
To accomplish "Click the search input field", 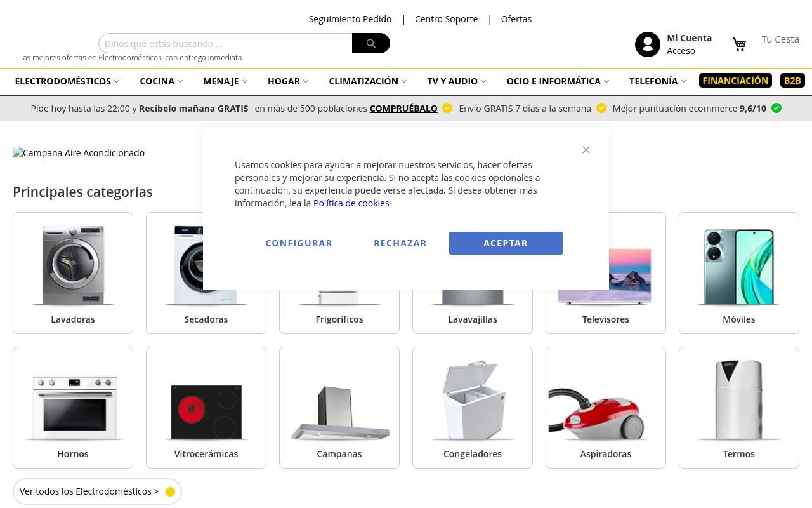I will coord(225,43).
